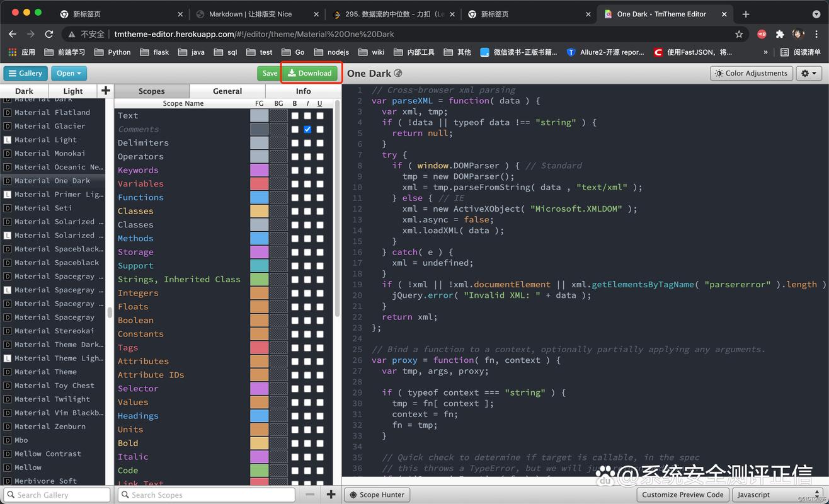Screen dimensions: 829x504
Task: Click Customize Preview Code
Action: 683,495
